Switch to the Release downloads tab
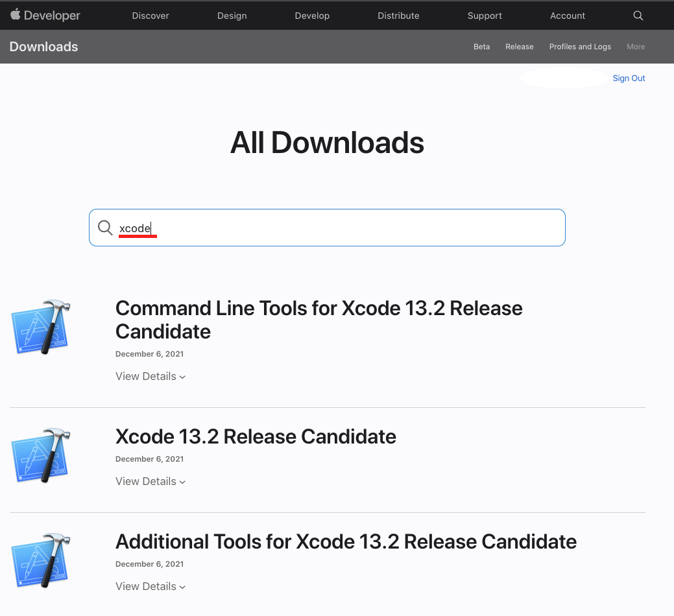674x616 pixels. [x=519, y=47]
